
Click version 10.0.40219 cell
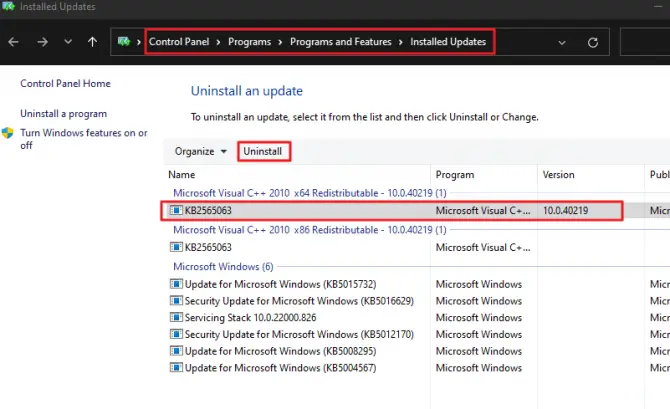click(565, 211)
